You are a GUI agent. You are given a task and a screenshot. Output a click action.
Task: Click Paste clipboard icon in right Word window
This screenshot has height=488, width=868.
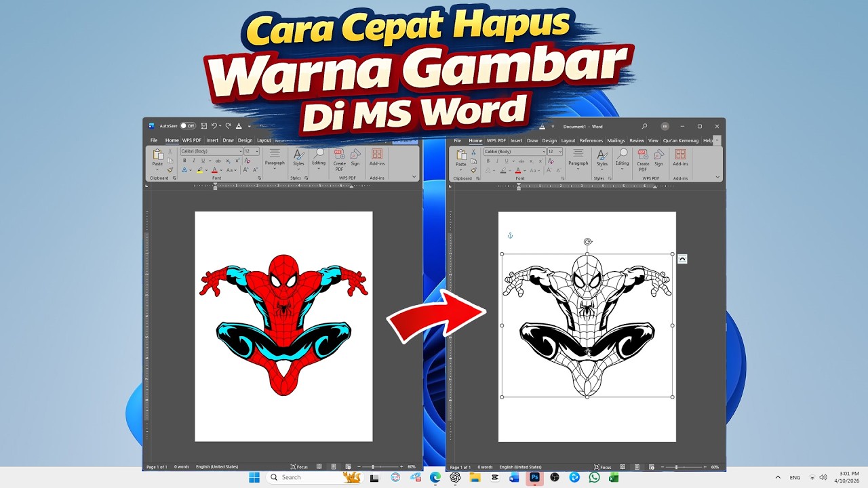461,155
